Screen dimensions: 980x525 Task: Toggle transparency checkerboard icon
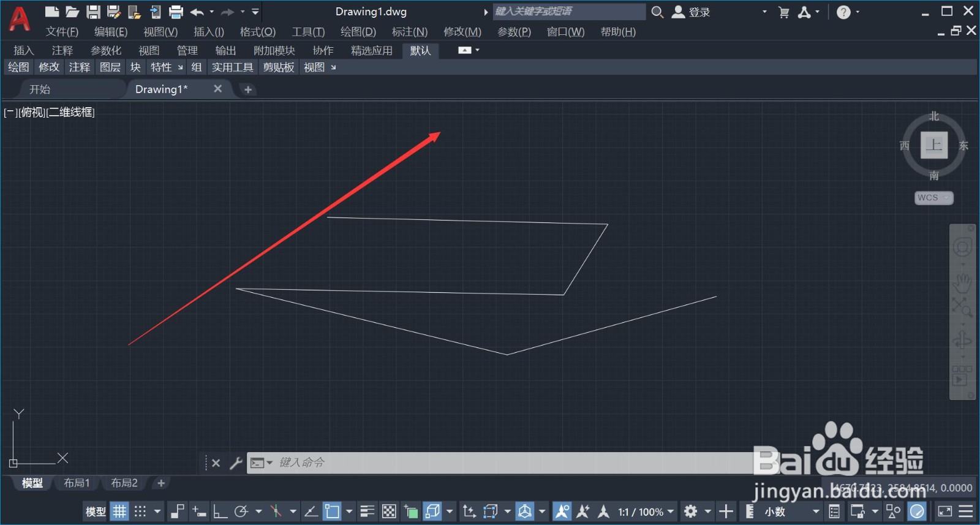point(389,511)
